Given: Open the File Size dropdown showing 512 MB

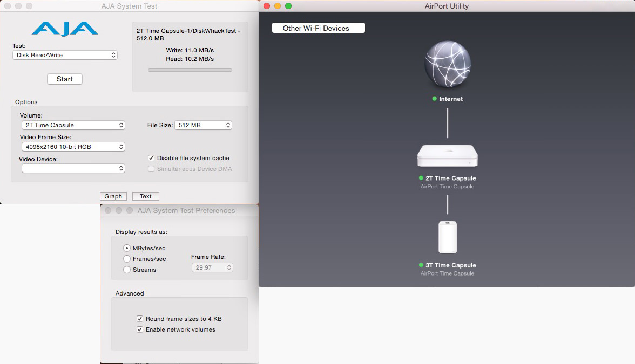Looking at the screenshot, I should tap(203, 125).
